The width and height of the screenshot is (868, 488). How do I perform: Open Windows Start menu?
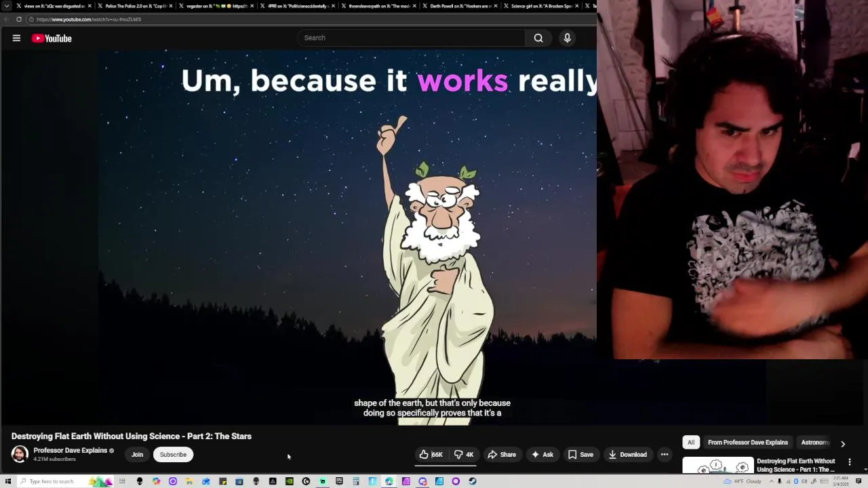7,481
